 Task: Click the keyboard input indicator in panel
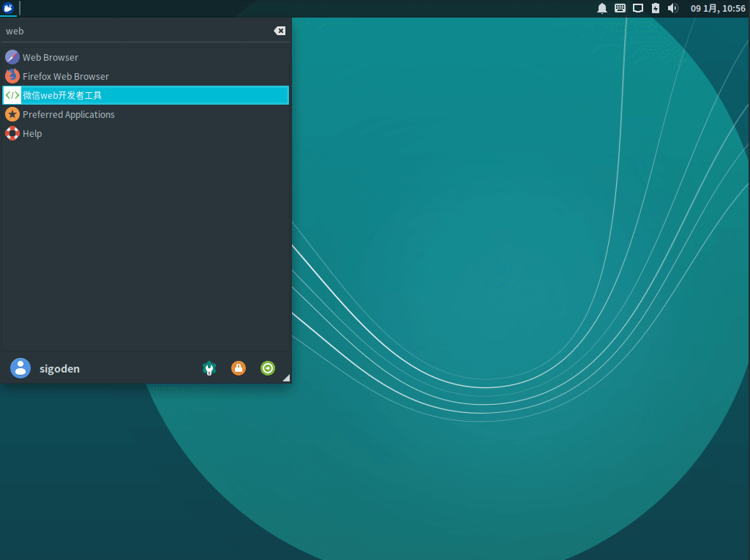pyautogui.click(x=620, y=8)
